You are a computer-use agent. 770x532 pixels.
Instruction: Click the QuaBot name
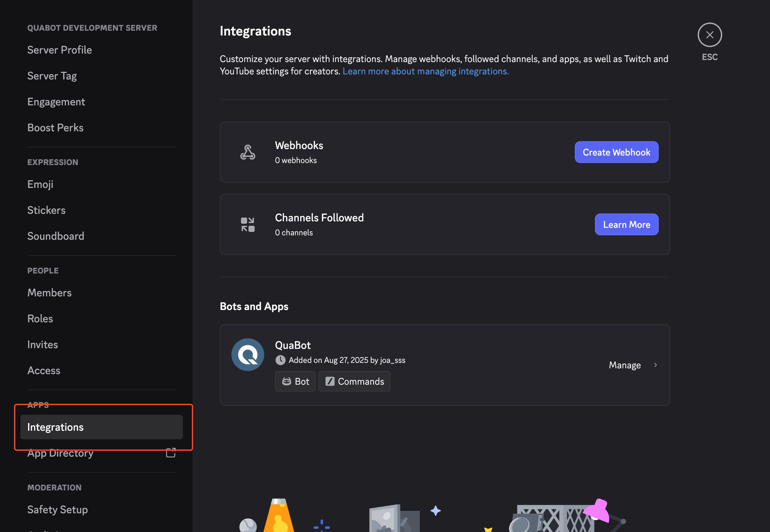tap(293, 345)
